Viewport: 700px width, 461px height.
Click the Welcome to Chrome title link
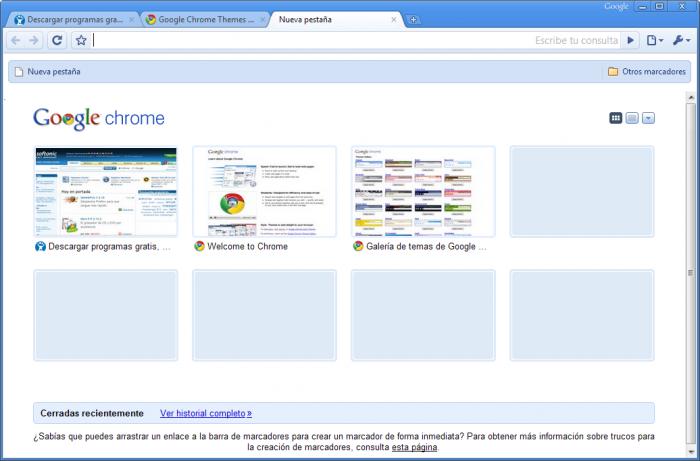pyautogui.click(x=247, y=246)
